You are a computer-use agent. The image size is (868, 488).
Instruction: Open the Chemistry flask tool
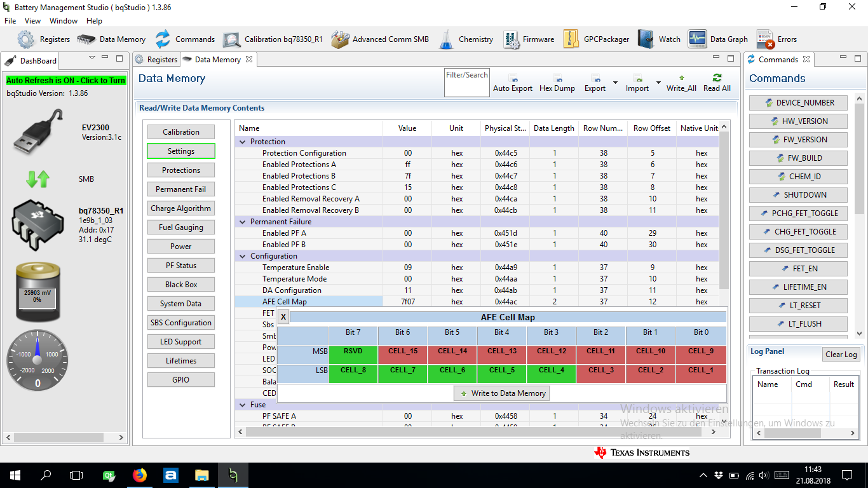click(x=466, y=39)
